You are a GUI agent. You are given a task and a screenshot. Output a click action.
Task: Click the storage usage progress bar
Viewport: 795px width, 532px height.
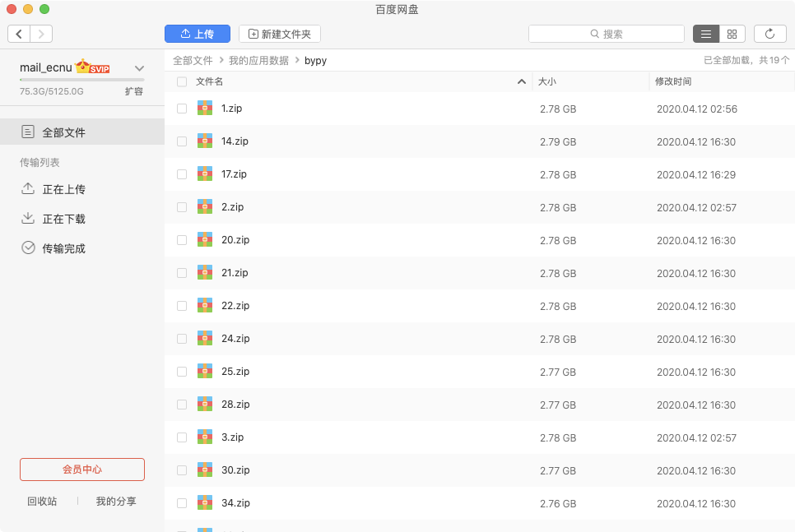tap(82, 80)
